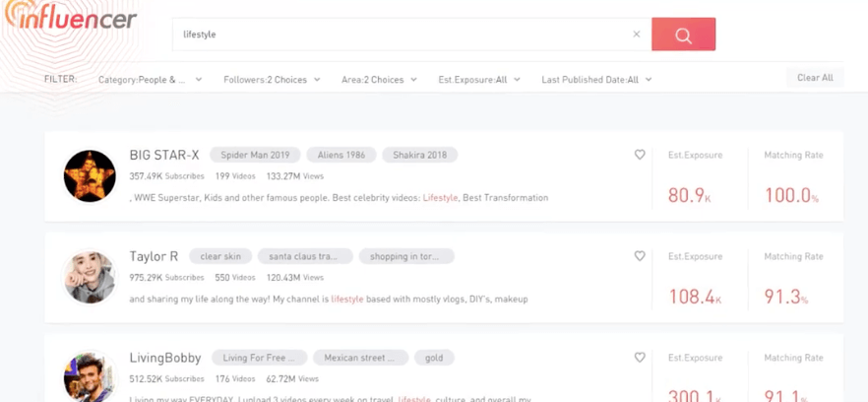Click highlighted Lifestyle word in BIG STAR-X description
The image size is (868, 402).
[x=440, y=197]
